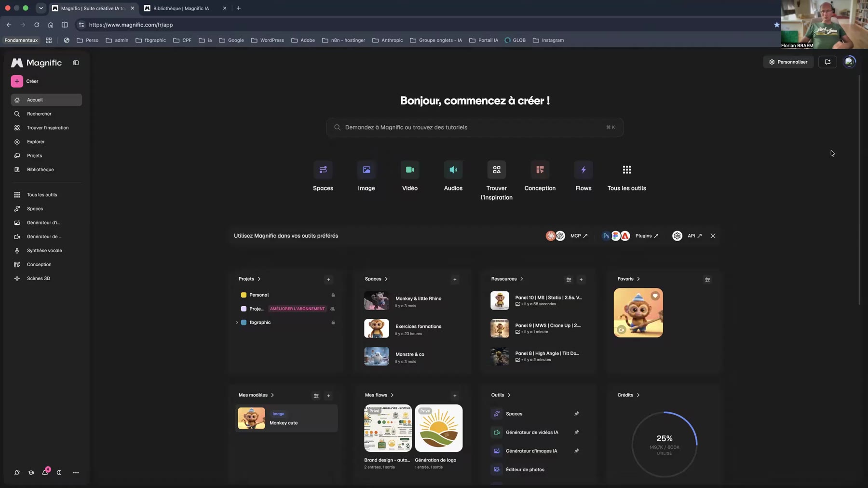Viewport: 868px width, 488px height.
Task: Go to Accueil in sidebar
Action: [46, 100]
